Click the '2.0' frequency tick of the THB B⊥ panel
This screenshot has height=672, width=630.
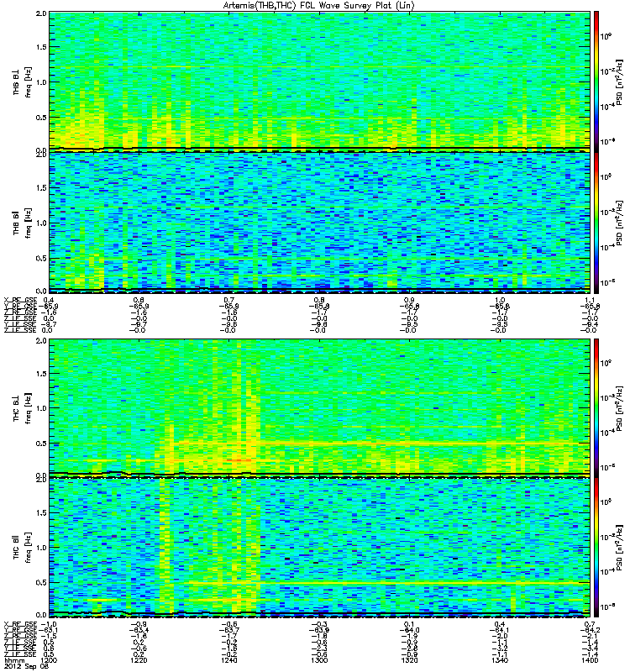[x=41, y=13]
